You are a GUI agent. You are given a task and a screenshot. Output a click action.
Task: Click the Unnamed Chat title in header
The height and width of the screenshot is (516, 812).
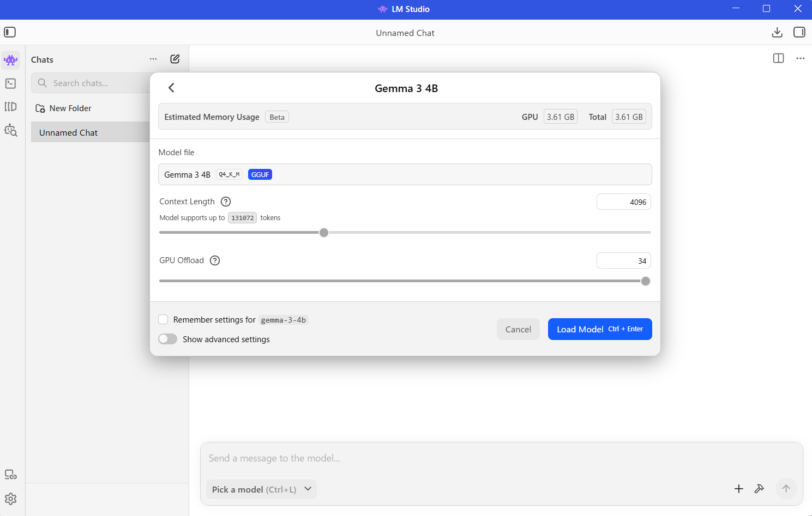[x=405, y=33]
